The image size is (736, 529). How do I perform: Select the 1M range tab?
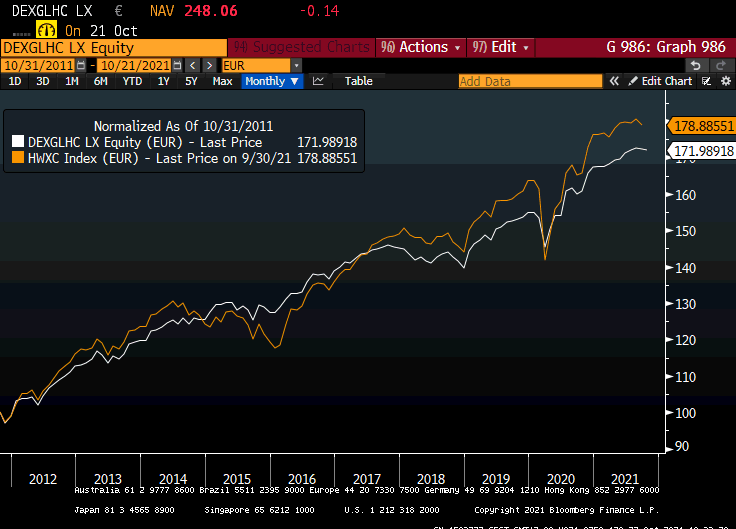(72, 81)
